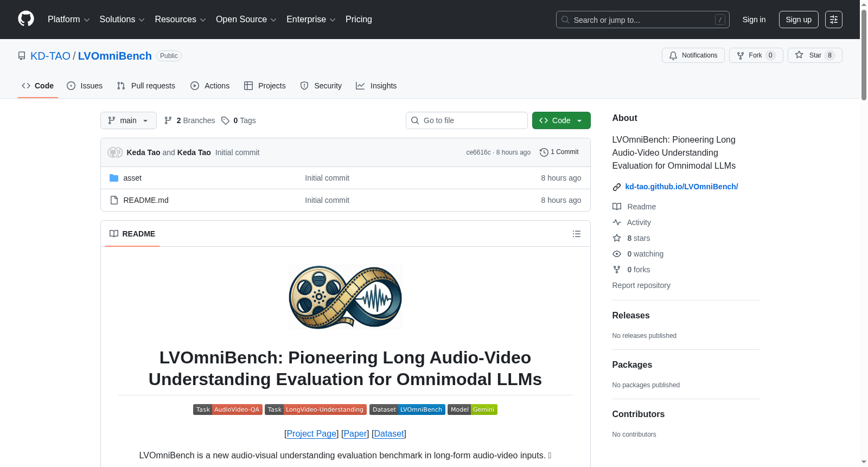Open the green Code dropdown button
868x467 pixels.
pyautogui.click(x=561, y=120)
